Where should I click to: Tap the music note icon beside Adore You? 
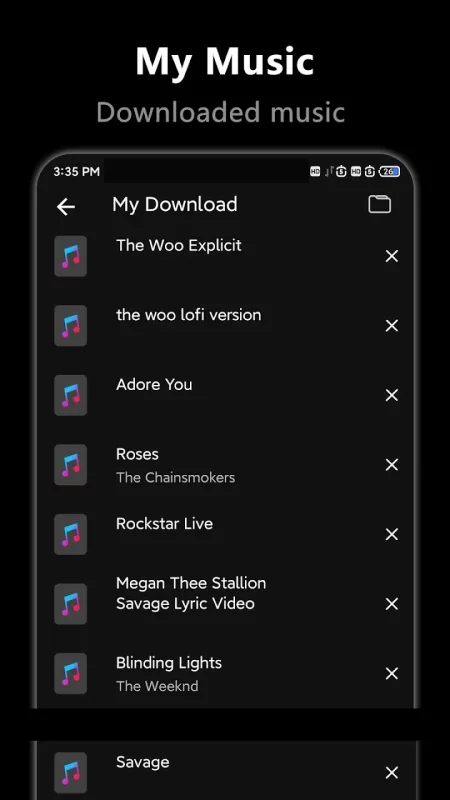point(70,395)
